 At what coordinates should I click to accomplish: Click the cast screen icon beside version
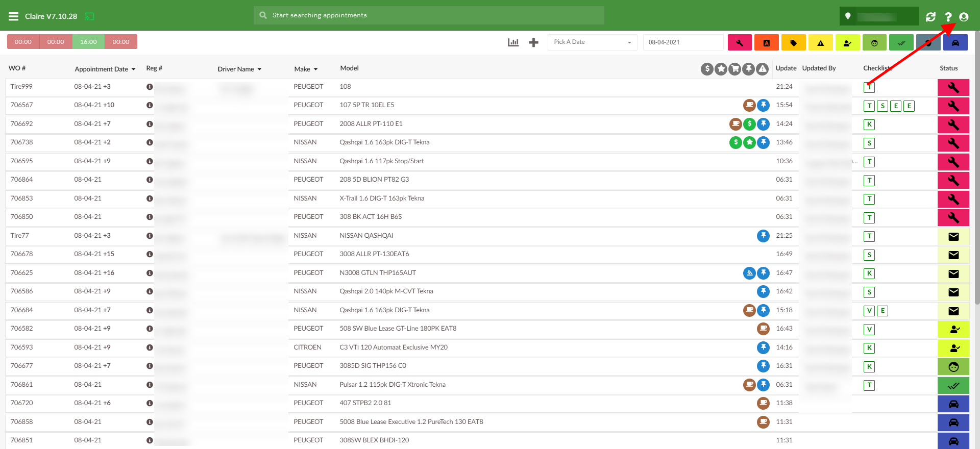tap(89, 16)
